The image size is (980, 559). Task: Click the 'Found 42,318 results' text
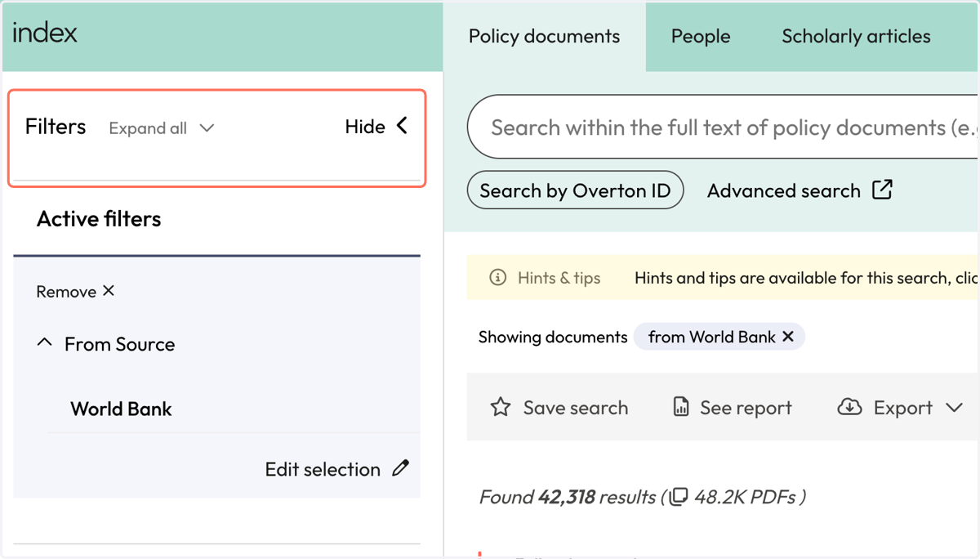pyautogui.click(x=568, y=497)
